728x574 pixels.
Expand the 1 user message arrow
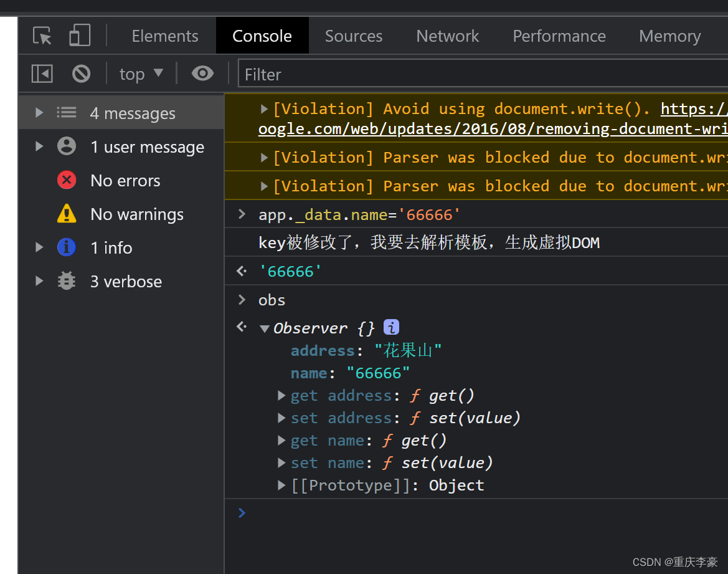pos(39,146)
